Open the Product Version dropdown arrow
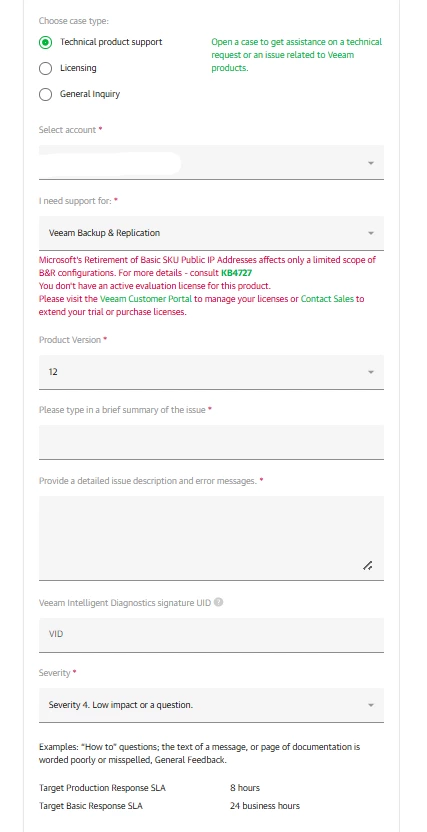This screenshot has height=832, width=427. pos(371,372)
